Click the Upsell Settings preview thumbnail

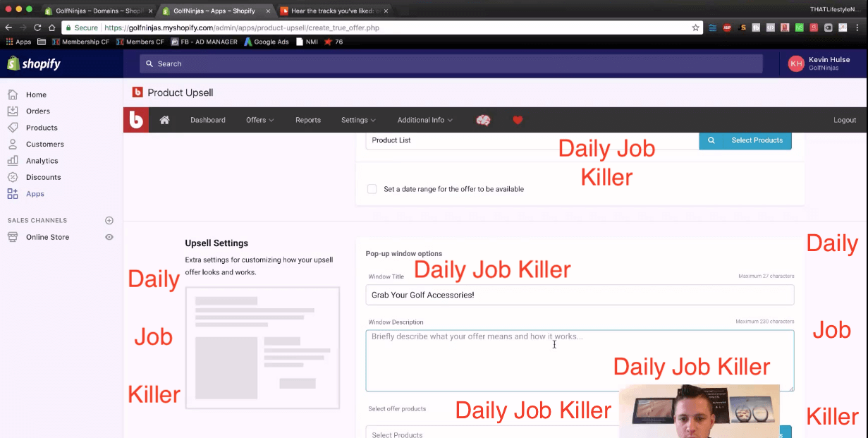pyautogui.click(x=262, y=348)
